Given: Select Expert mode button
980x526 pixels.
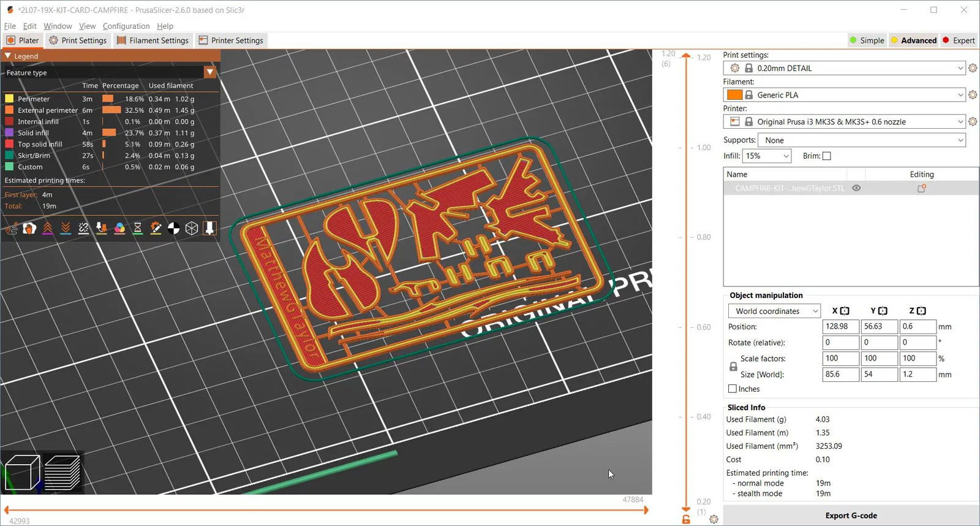Looking at the screenshot, I should [959, 40].
